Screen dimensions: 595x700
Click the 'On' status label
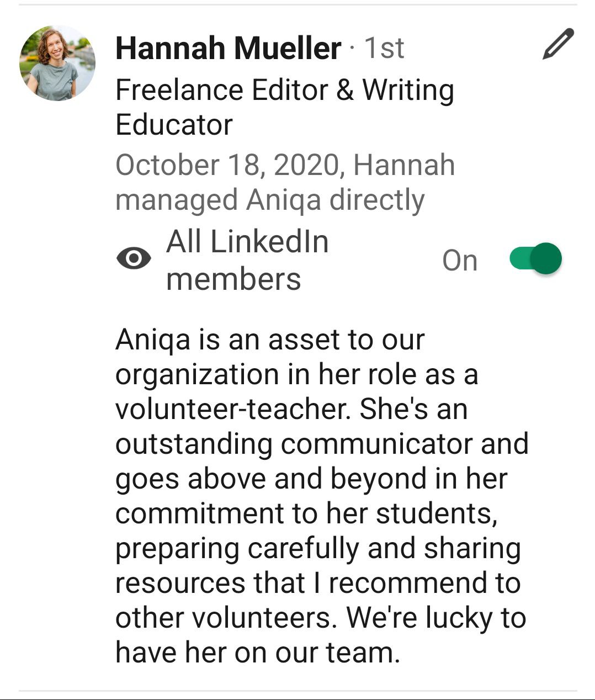(459, 260)
